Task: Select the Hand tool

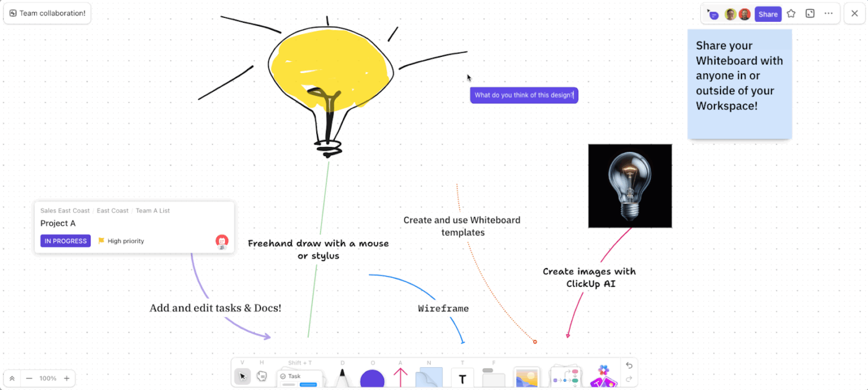Action: (262, 376)
